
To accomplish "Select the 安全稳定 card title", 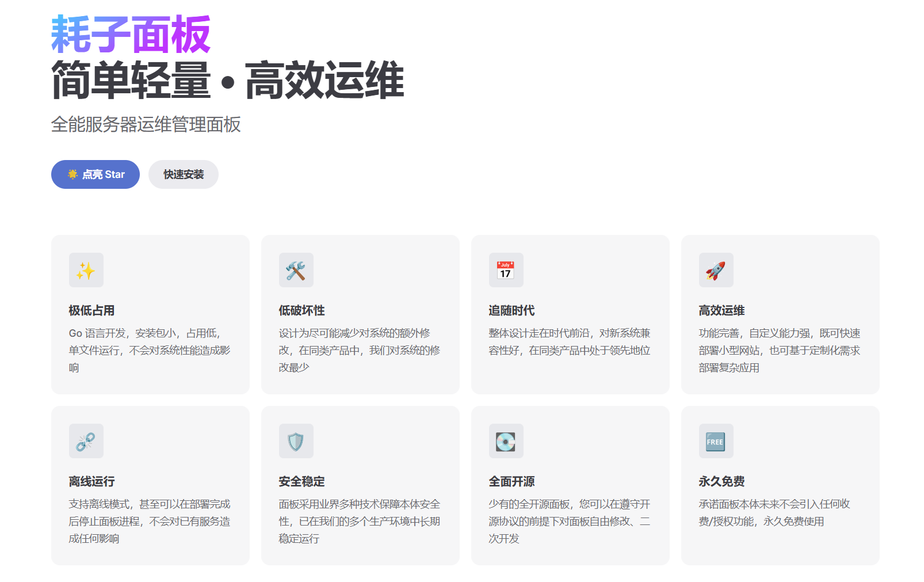I will [301, 481].
